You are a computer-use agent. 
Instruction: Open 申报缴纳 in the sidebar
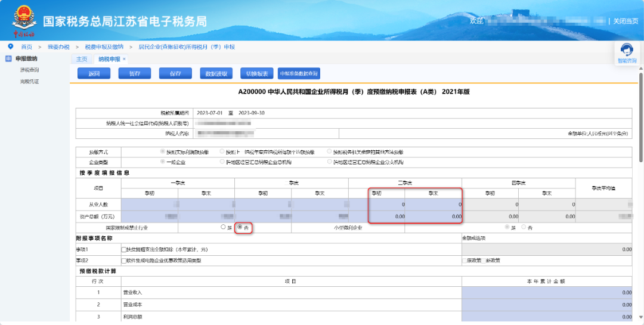(x=26, y=59)
